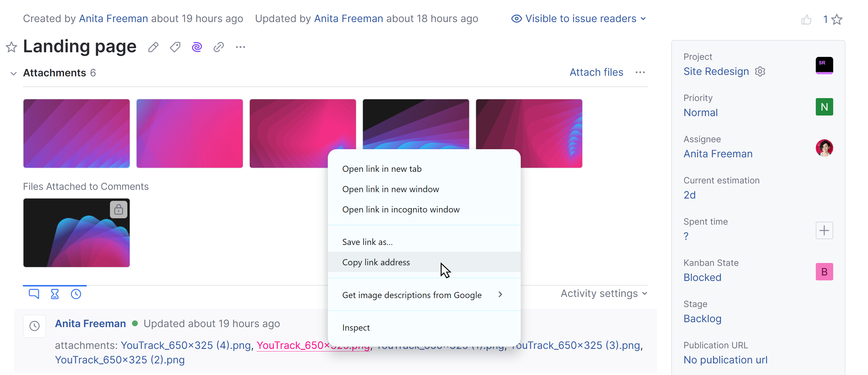This screenshot has width=868, height=375.
Task: Copy issue link via the chain icon
Action: point(219,47)
